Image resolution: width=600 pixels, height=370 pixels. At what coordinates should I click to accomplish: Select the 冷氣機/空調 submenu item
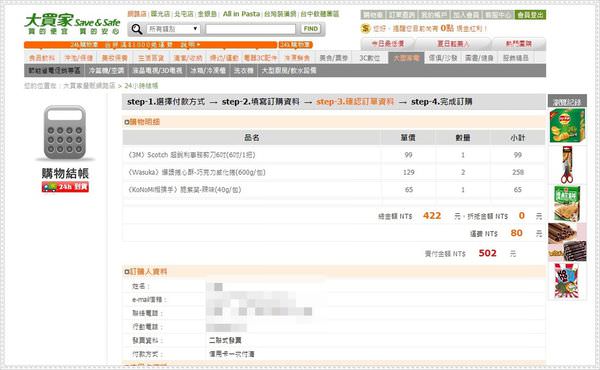point(106,70)
